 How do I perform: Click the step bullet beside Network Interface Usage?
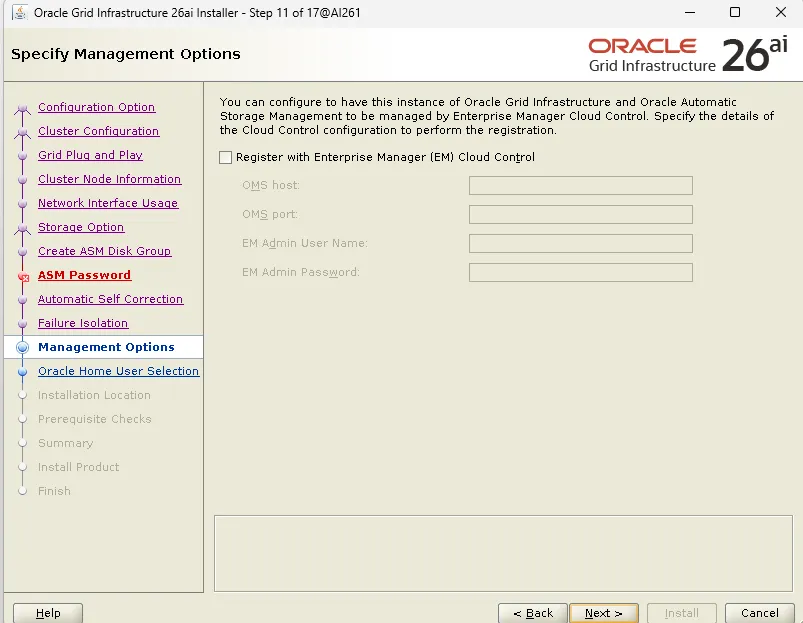click(x=22, y=204)
